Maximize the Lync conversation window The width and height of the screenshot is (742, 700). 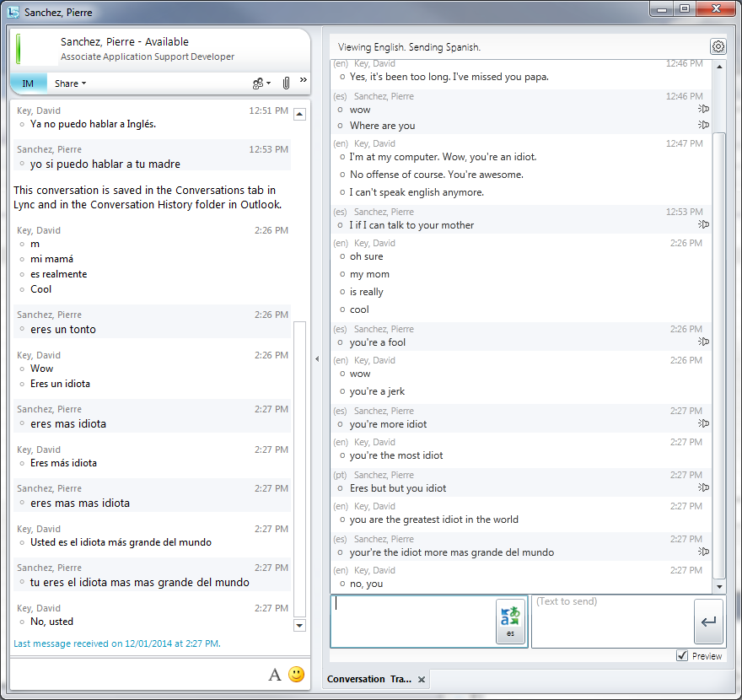[685, 9]
